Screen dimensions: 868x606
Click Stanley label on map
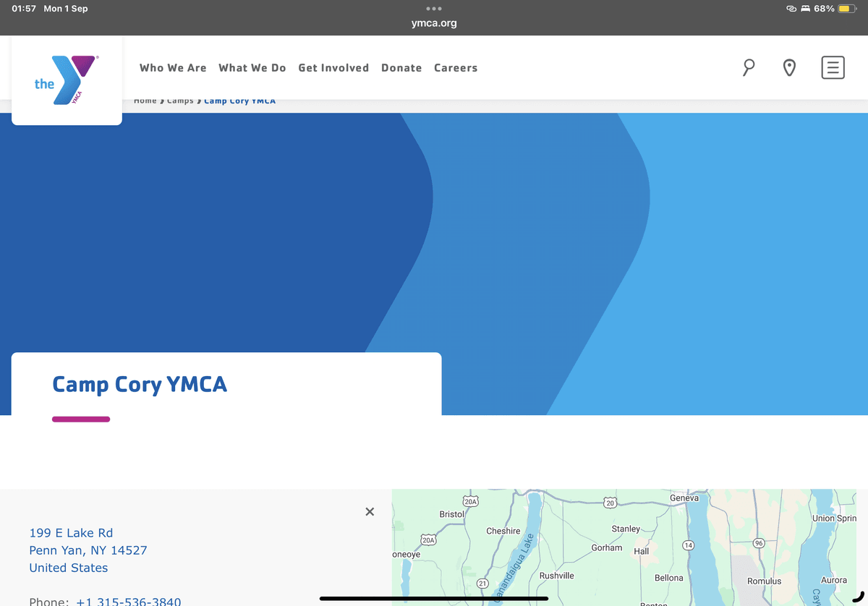tap(626, 529)
